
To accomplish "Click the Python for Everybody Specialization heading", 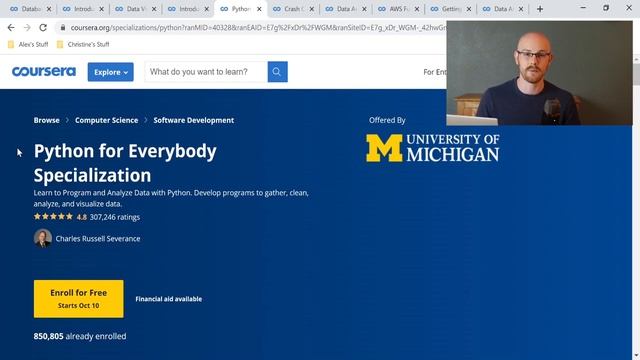I will [x=125, y=163].
